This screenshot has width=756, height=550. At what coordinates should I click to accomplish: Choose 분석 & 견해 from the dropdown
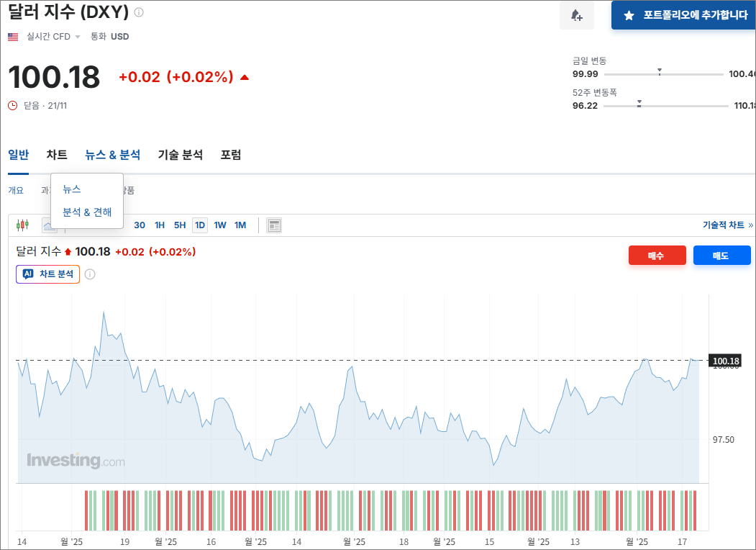point(86,212)
